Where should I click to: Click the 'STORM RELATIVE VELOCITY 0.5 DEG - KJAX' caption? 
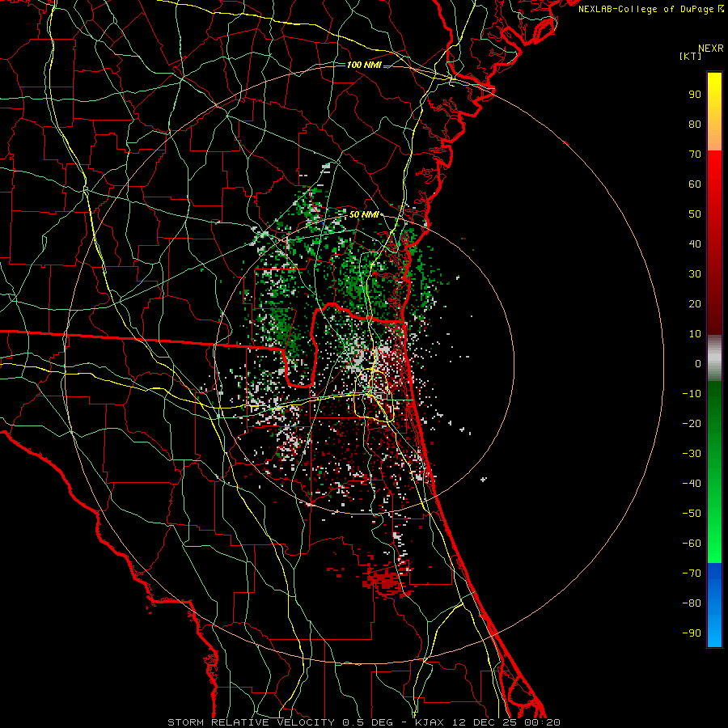306,722
